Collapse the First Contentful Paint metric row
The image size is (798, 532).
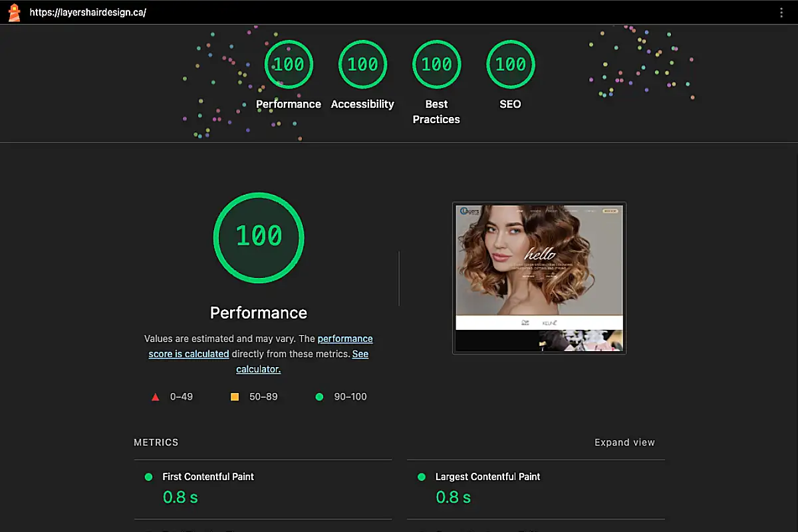tap(208, 477)
